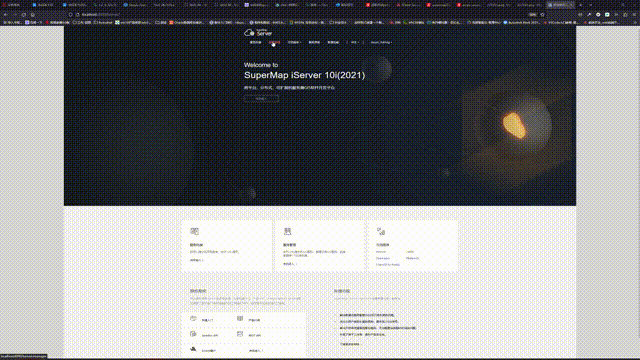Click the service list card icon
The image size is (640, 360).
(x=195, y=231)
